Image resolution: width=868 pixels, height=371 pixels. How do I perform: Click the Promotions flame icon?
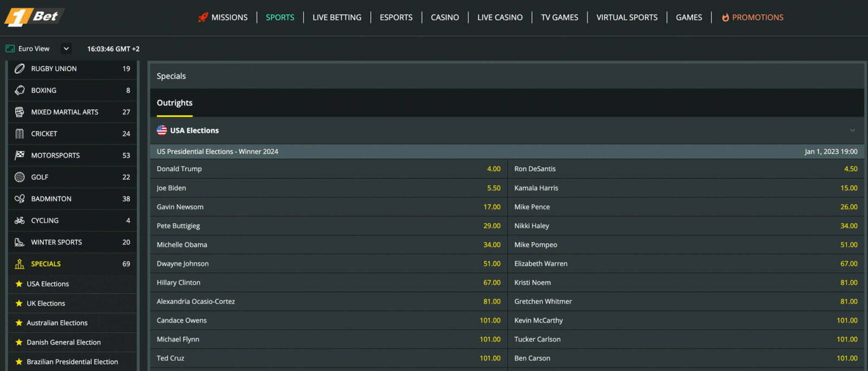pos(725,17)
